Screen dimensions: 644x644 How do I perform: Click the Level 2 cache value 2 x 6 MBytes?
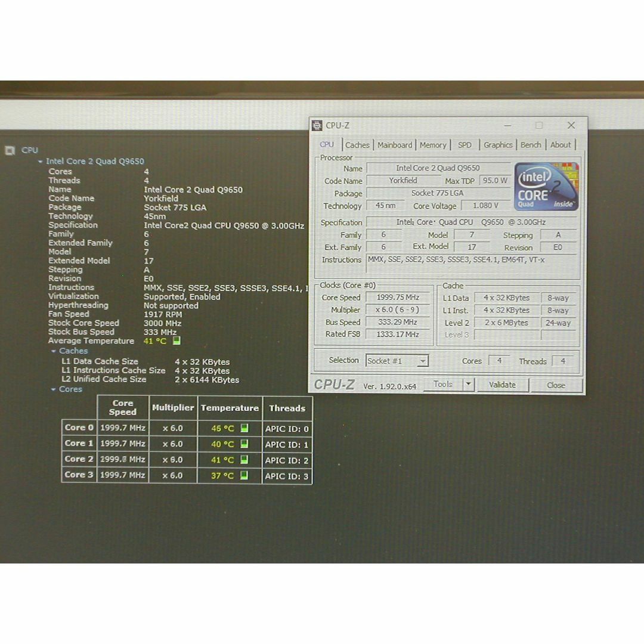(506, 323)
